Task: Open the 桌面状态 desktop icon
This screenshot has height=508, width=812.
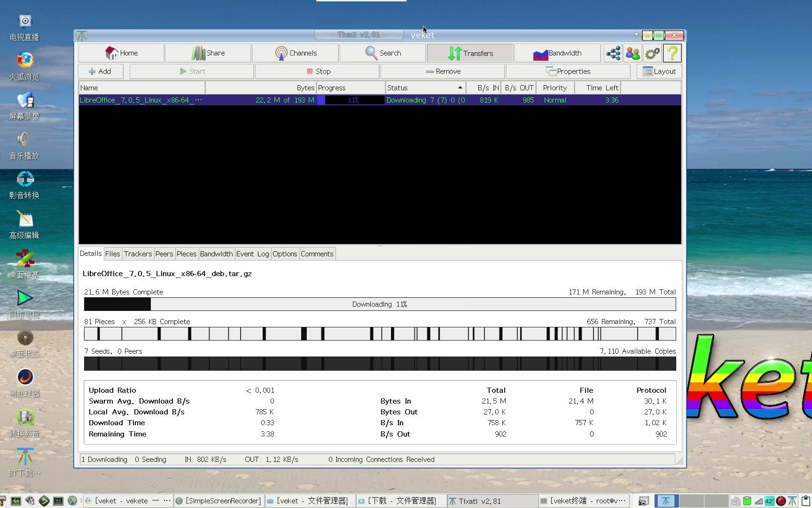Action: click(x=24, y=344)
